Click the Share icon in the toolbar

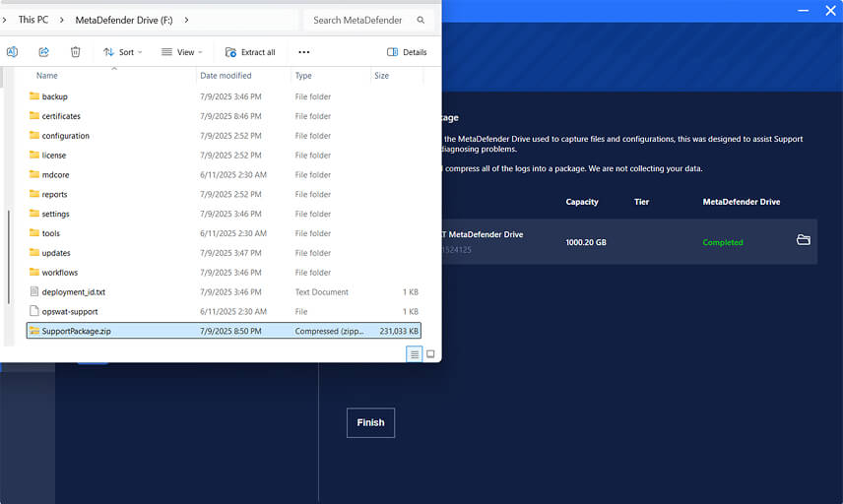coord(44,52)
